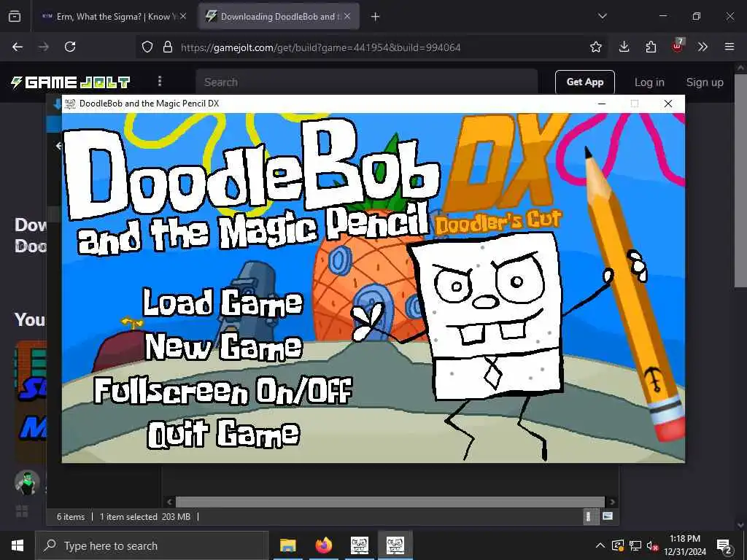Click the File Explorer horizontal scrollbar thumb
Screen dimensions: 747x560
(390, 502)
